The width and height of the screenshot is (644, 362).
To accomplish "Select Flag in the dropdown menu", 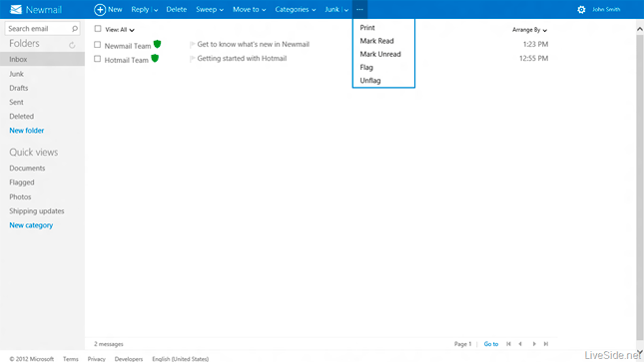I will 366,67.
